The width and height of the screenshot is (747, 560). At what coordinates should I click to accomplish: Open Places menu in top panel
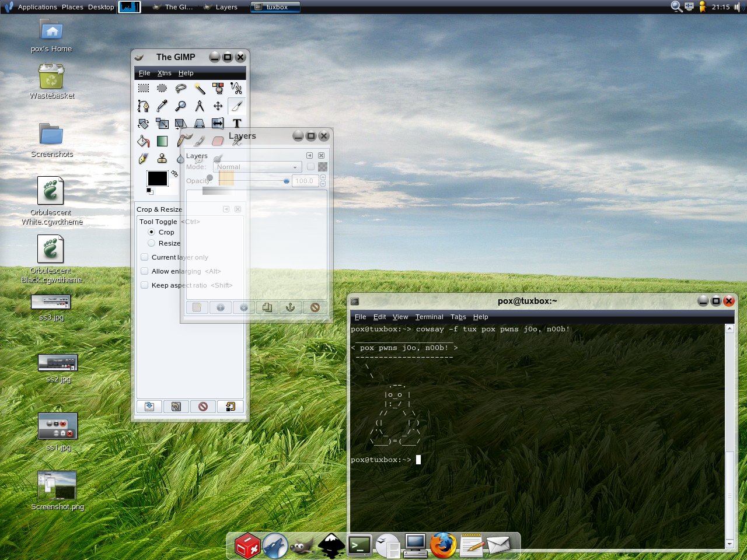pos(72,7)
